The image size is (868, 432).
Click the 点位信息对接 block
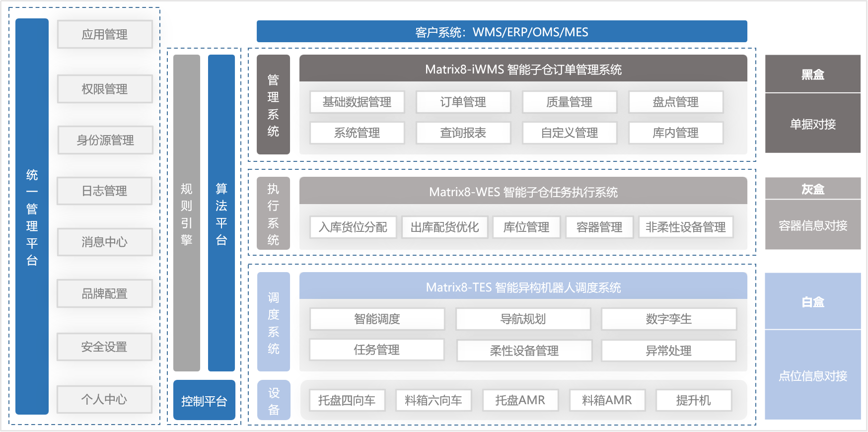[813, 375]
